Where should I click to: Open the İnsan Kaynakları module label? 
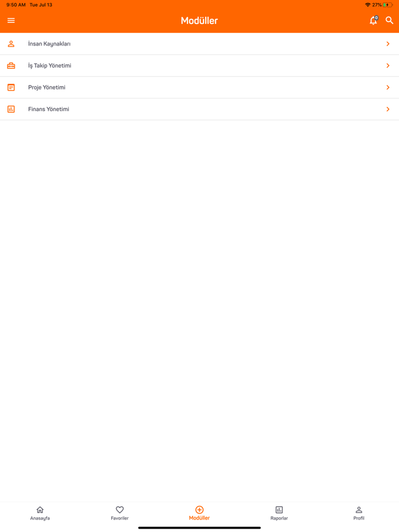click(x=49, y=44)
